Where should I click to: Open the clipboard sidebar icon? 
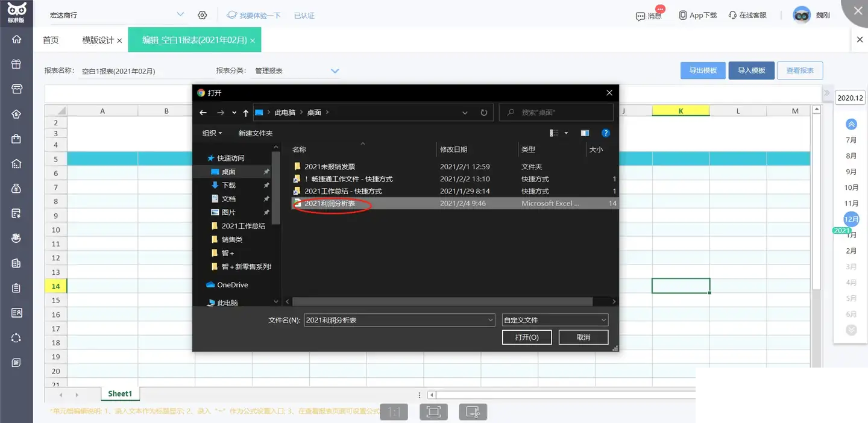point(16,288)
